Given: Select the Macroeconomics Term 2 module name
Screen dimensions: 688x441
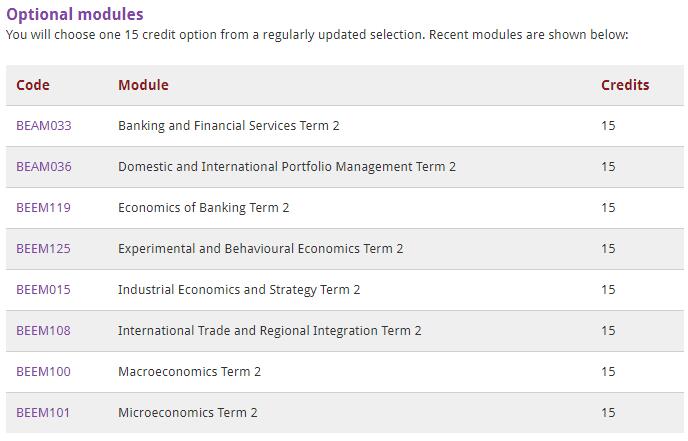Looking at the screenshot, I should tap(189, 372).
